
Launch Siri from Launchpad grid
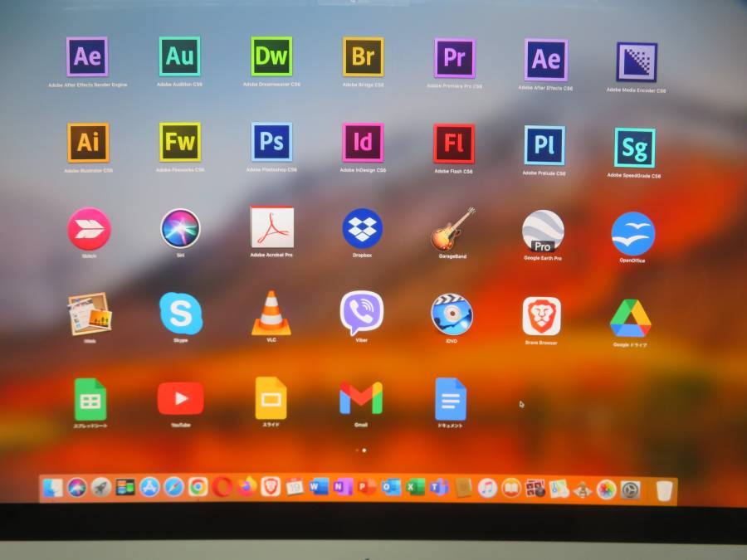(x=181, y=229)
